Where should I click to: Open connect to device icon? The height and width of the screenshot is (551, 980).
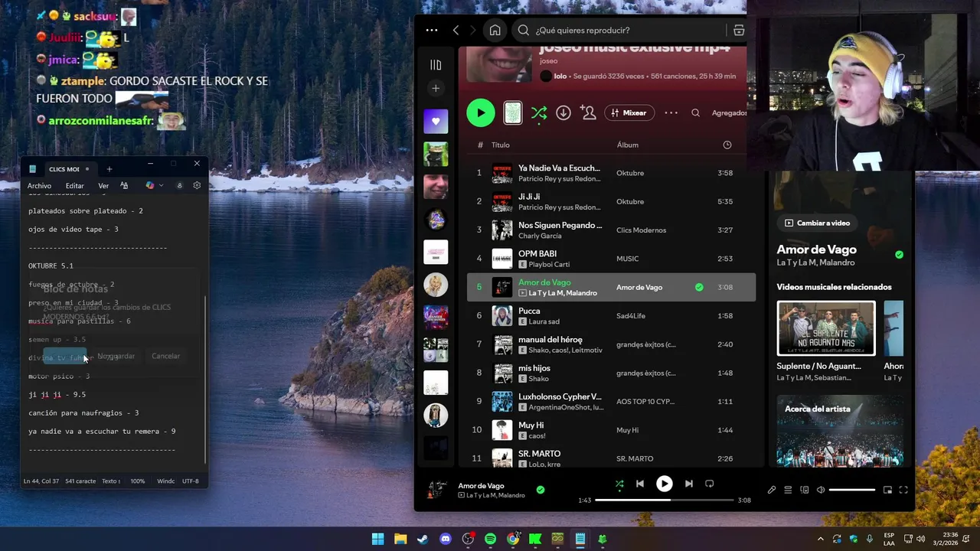[805, 490]
